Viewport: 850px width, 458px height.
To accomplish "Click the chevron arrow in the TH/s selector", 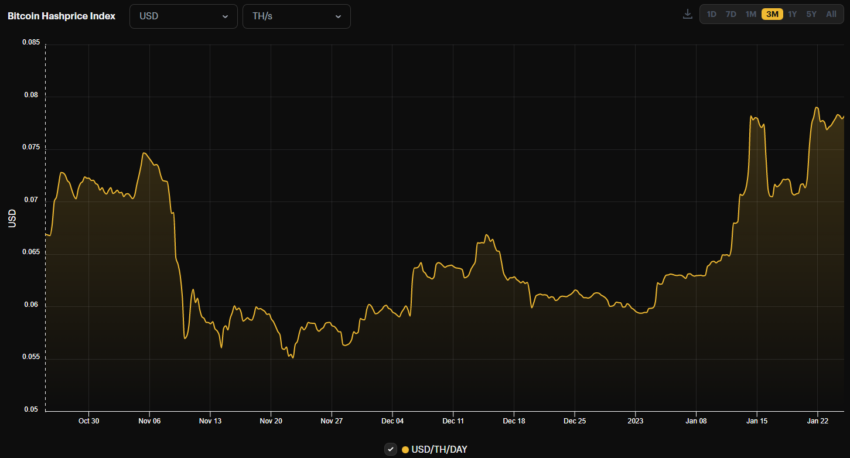I will coord(338,16).
